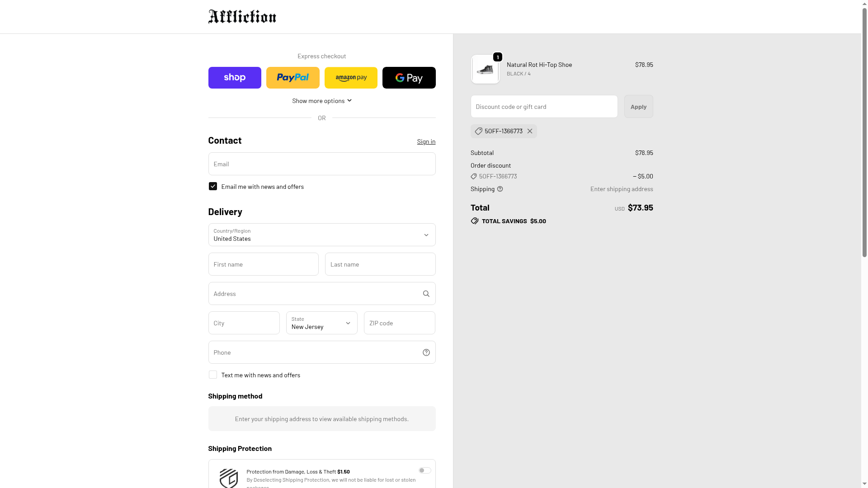Open the phone field help icon

(426, 352)
